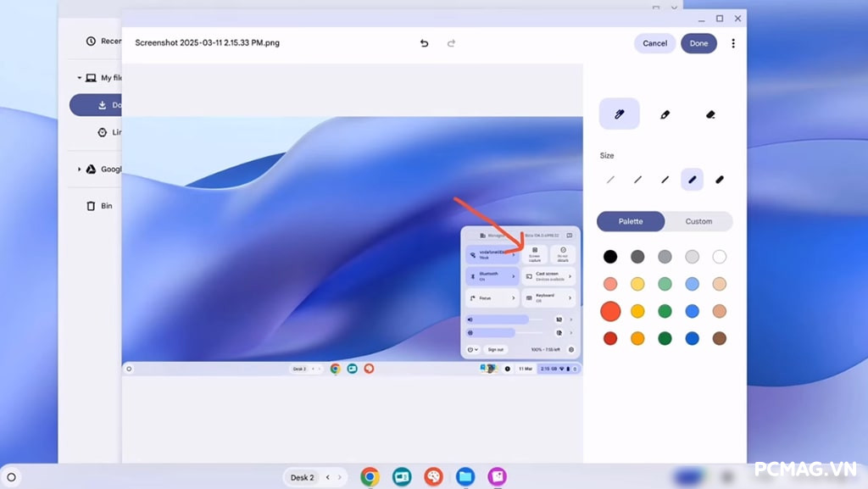Open the Bin in the Files sidebar
The width and height of the screenshot is (868, 489).
click(x=93, y=205)
